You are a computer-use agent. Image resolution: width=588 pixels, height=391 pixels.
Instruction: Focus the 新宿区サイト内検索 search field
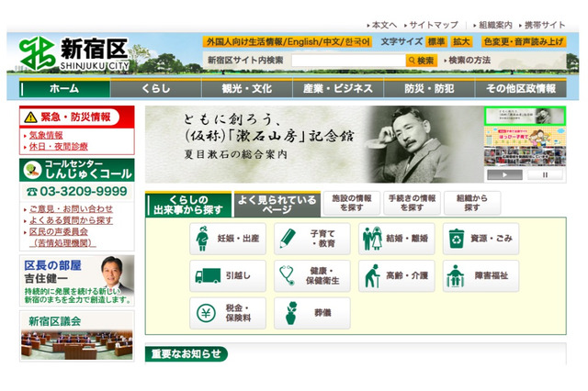(348, 61)
